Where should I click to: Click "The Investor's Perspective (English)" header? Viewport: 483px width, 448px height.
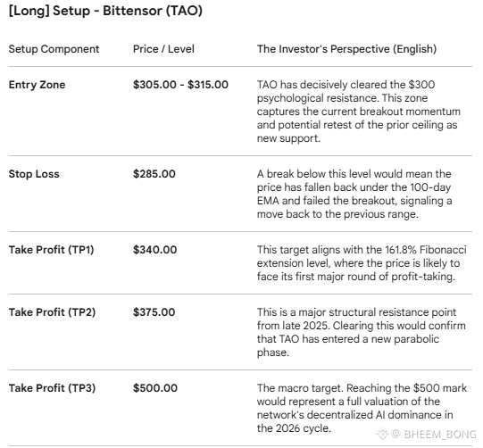pos(346,49)
